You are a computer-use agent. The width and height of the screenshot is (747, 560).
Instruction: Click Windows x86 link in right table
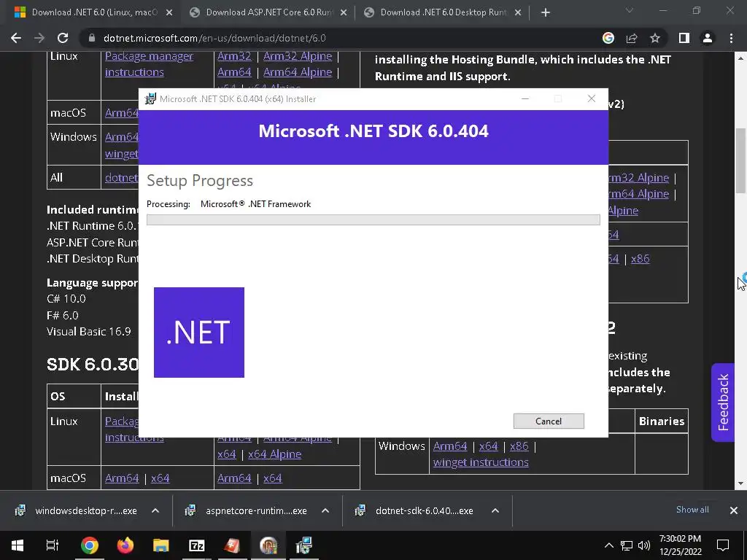(x=519, y=446)
